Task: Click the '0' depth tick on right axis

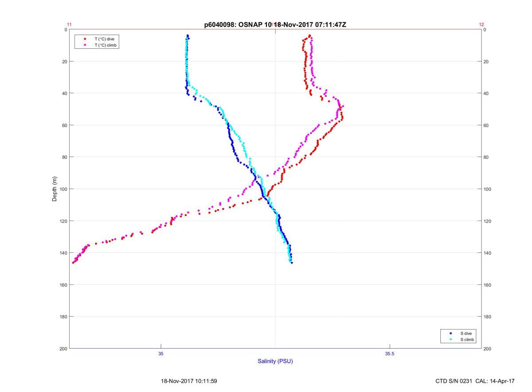Action: (x=485, y=30)
